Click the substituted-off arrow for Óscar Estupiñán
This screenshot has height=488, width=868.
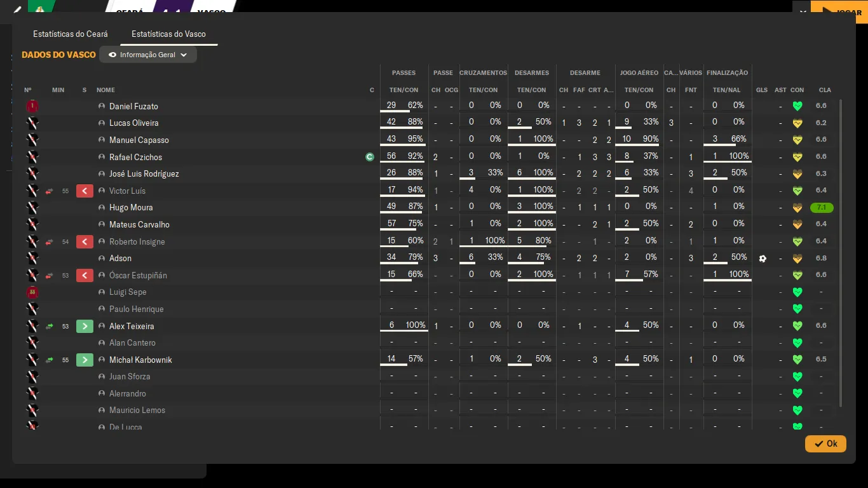point(85,275)
